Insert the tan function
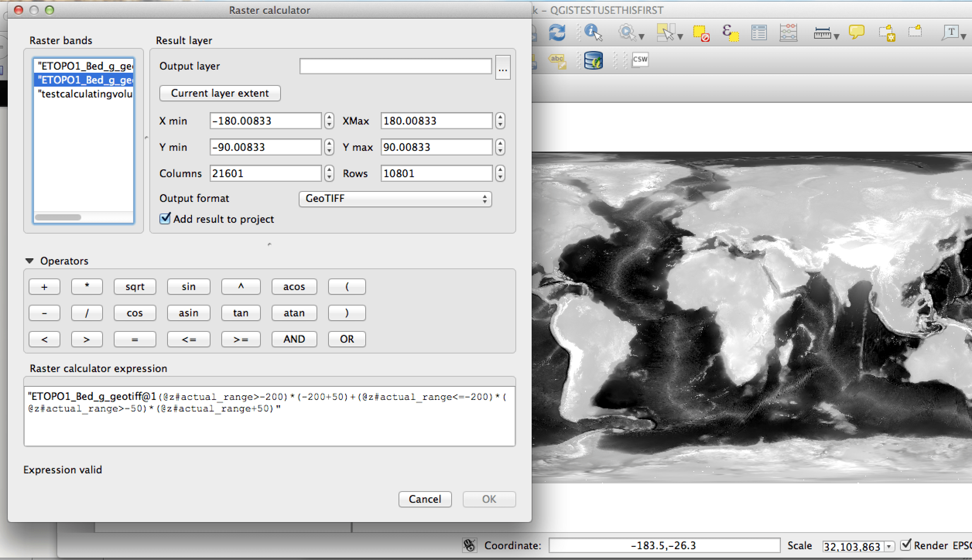The width and height of the screenshot is (972, 560). 241,313
